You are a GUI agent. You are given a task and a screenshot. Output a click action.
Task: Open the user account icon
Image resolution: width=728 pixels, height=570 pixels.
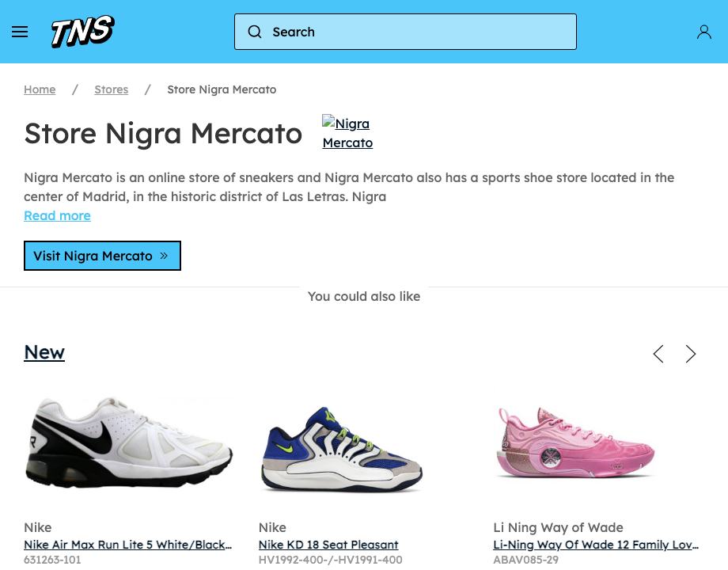pos(703,32)
